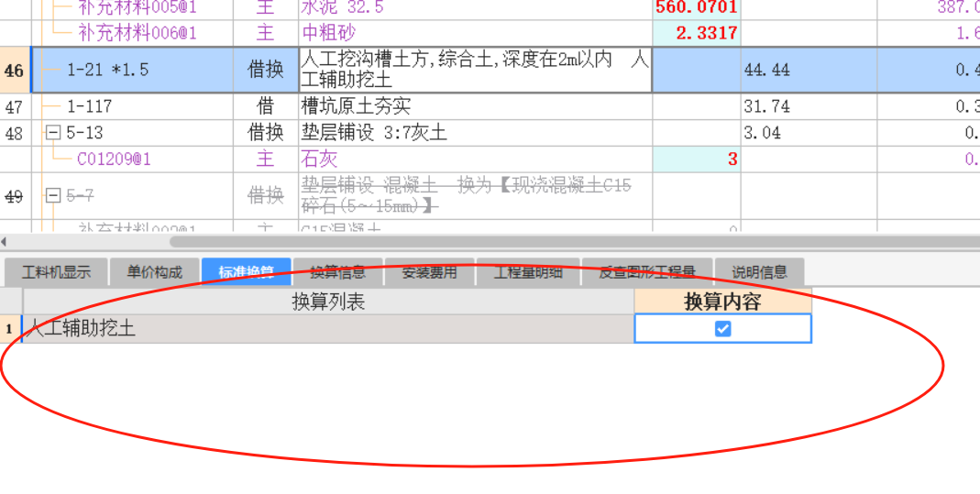
Task: Click the 主 type cell for 中粗砂
Action: 266,32
